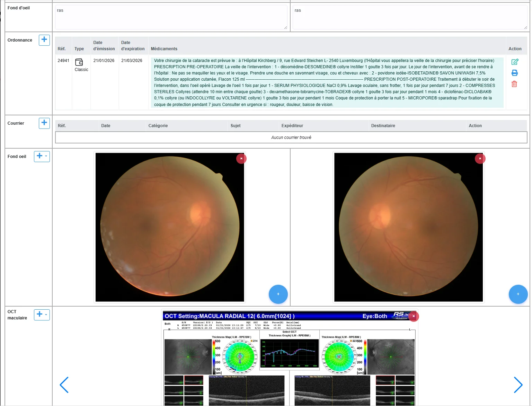Add a new Ordonnance with the plus icon
The image size is (532, 406).
coord(44,40)
